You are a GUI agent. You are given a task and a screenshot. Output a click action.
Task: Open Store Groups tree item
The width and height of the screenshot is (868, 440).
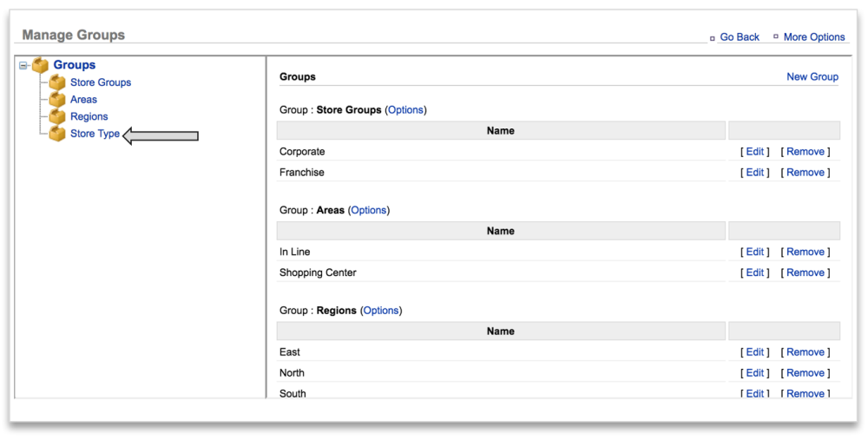(x=101, y=82)
